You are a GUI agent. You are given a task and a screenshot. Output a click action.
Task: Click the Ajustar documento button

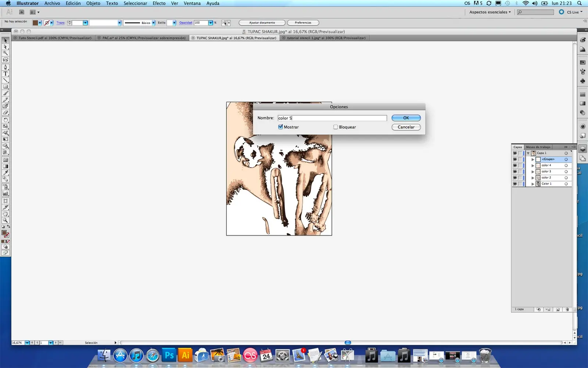click(262, 23)
